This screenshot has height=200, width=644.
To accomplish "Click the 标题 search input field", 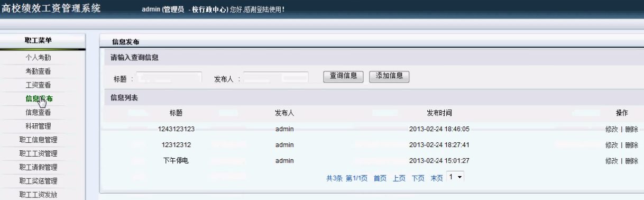I will point(169,77).
